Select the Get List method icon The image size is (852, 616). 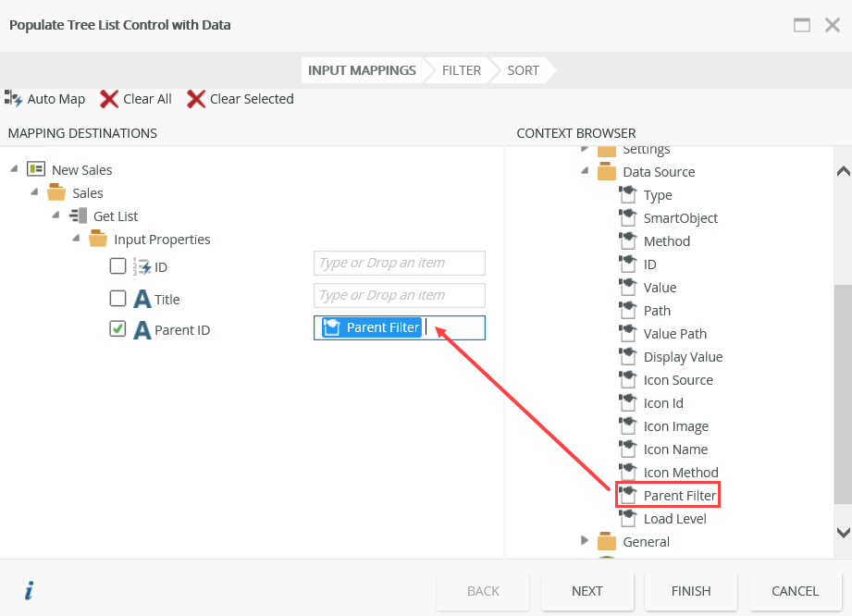79,216
